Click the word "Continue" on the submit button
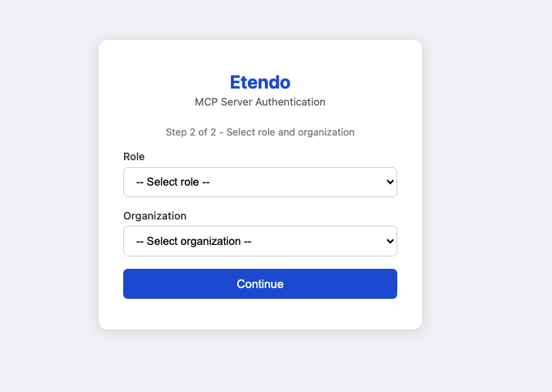 tap(260, 284)
